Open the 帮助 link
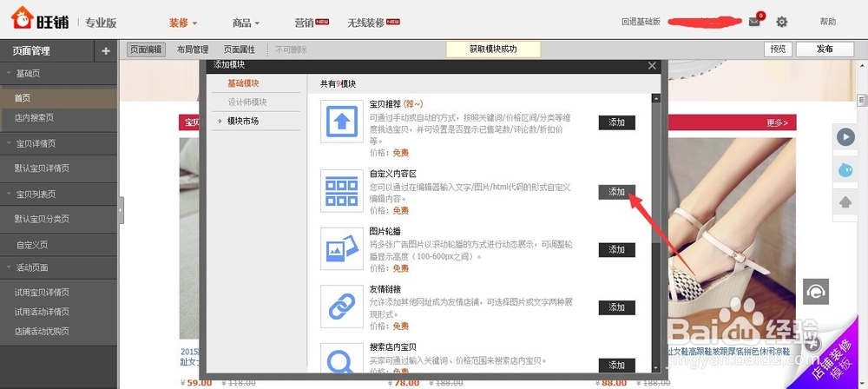This screenshot has height=389, width=868. point(827,22)
